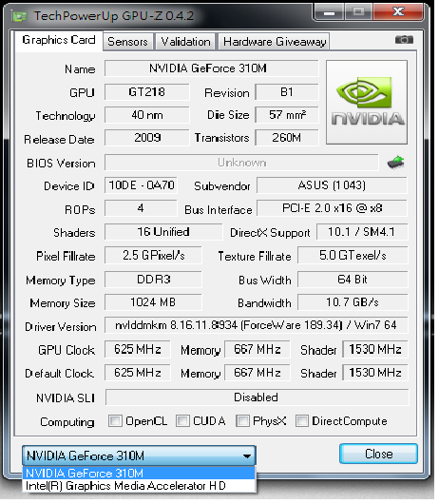The image size is (439, 504).
Task: Collapse the GPU selection dropdown arrow
Action: tap(247, 456)
